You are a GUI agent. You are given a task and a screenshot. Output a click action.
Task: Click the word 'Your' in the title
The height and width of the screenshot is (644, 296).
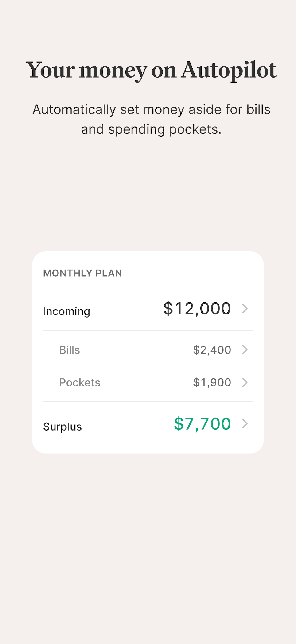pyautogui.click(x=51, y=70)
